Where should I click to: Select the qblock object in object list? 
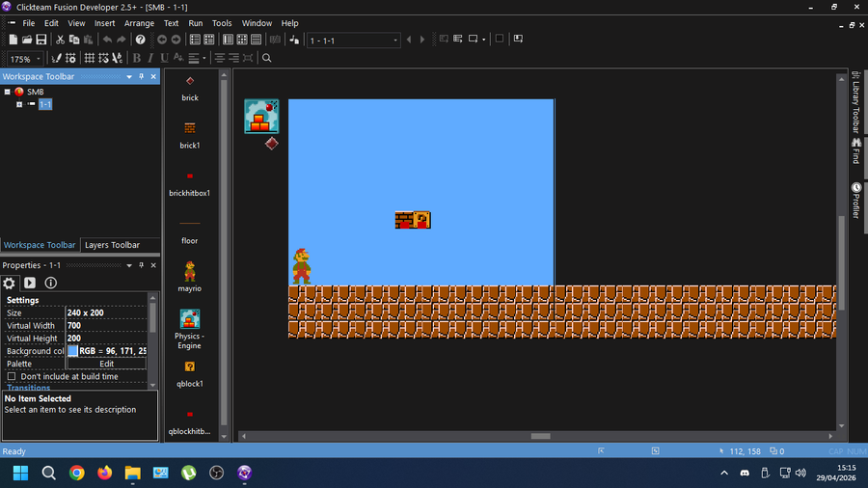(x=189, y=372)
